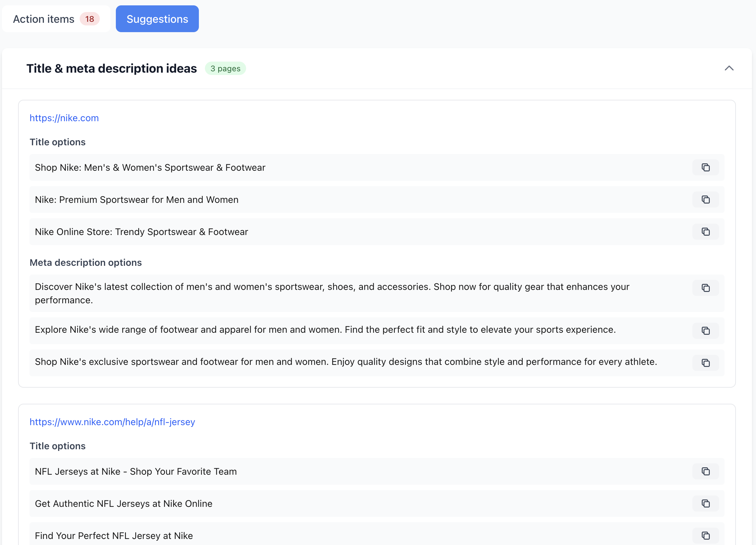Copy the "Shop Nike: Men's & Women's Sportswear & Footwear" title

705,167
